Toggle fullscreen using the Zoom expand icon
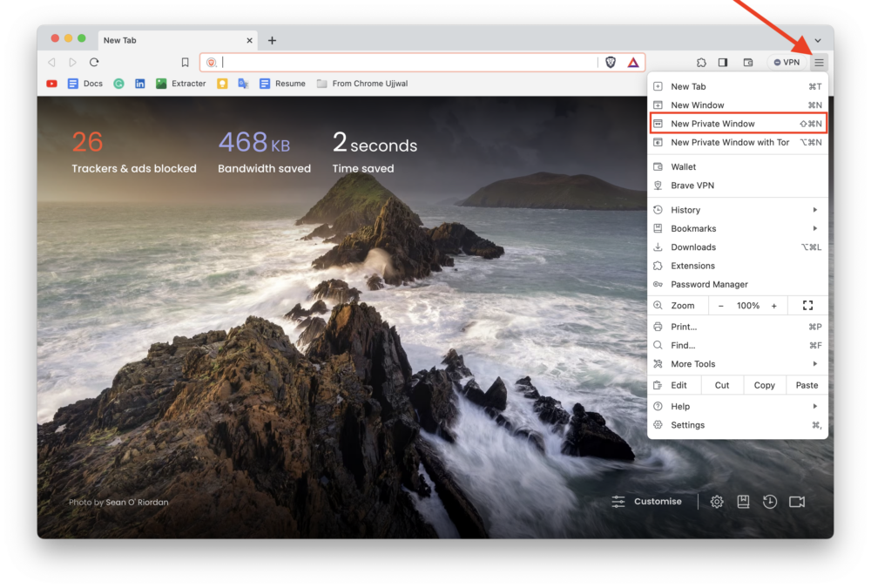Image resolution: width=871 pixels, height=588 pixels. click(807, 305)
